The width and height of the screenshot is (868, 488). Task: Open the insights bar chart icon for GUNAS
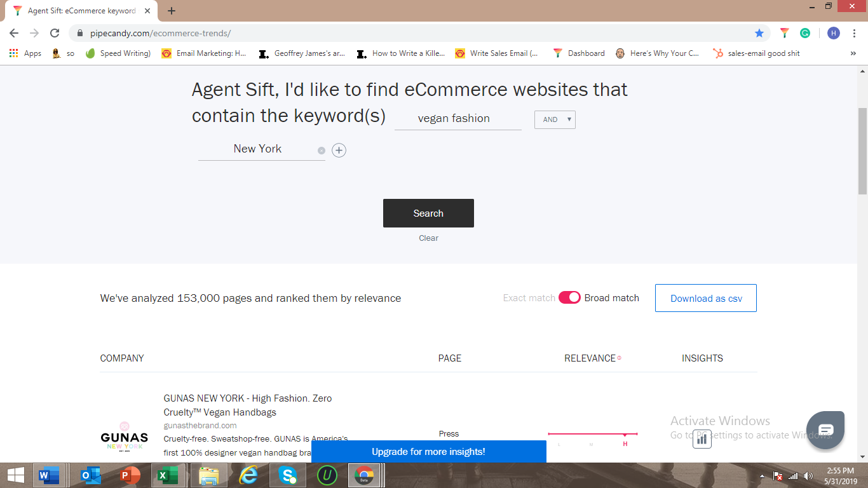click(702, 439)
